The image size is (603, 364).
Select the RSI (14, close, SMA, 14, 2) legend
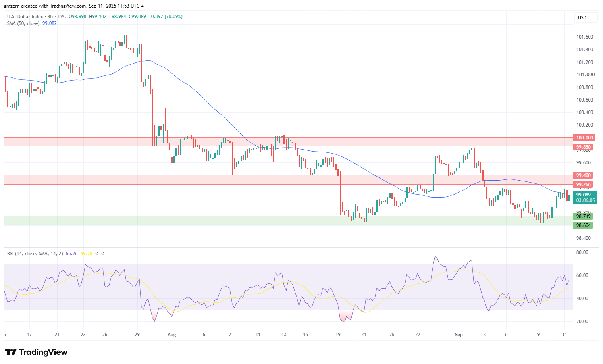pyautogui.click(x=35, y=253)
